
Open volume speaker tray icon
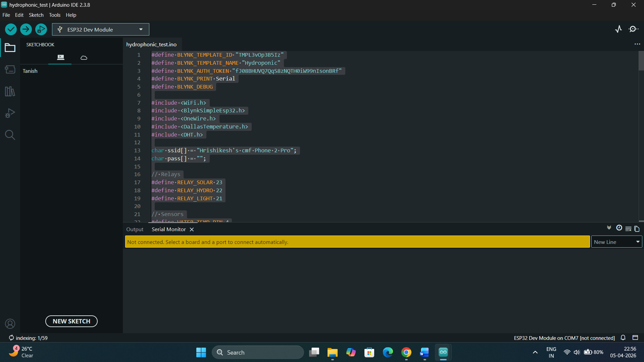point(577,352)
